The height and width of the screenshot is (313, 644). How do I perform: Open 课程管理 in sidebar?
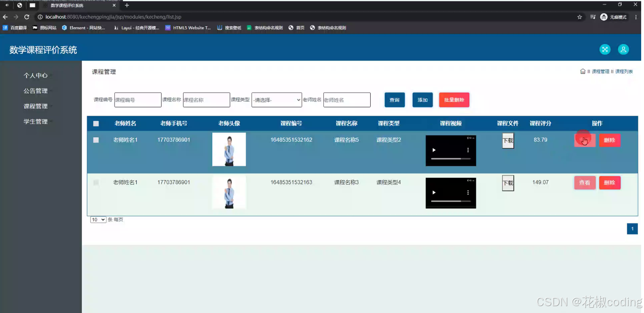pos(36,106)
